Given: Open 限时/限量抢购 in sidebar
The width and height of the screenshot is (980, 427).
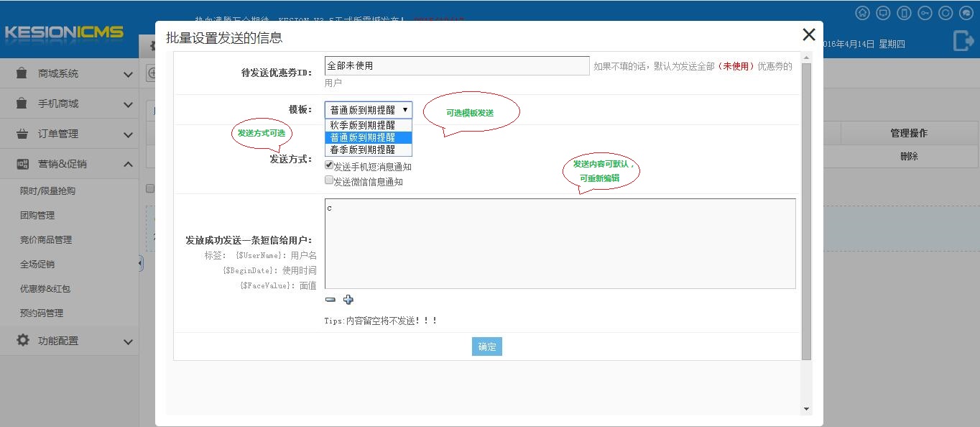Looking at the screenshot, I should pyautogui.click(x=47, y=191).
